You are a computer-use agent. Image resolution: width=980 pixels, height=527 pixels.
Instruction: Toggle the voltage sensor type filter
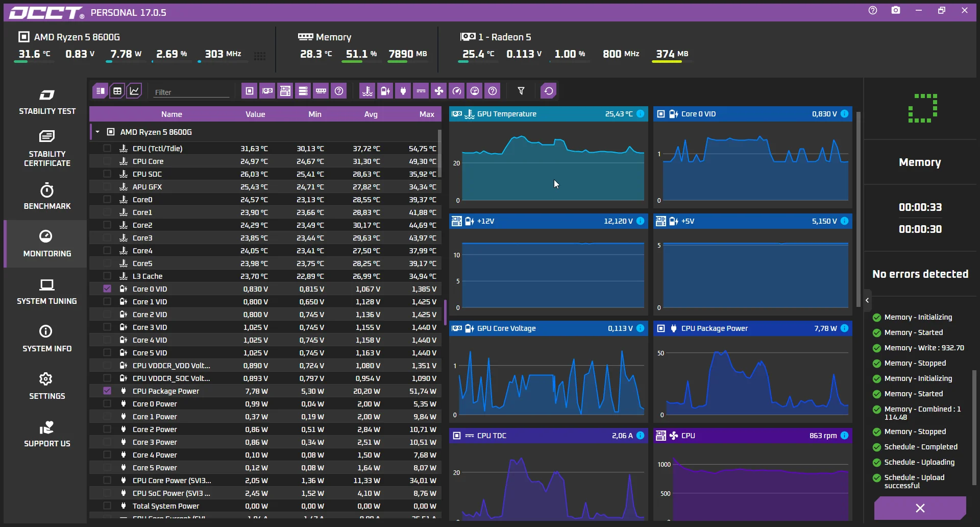pyautogui.click(x=385, y=91)
